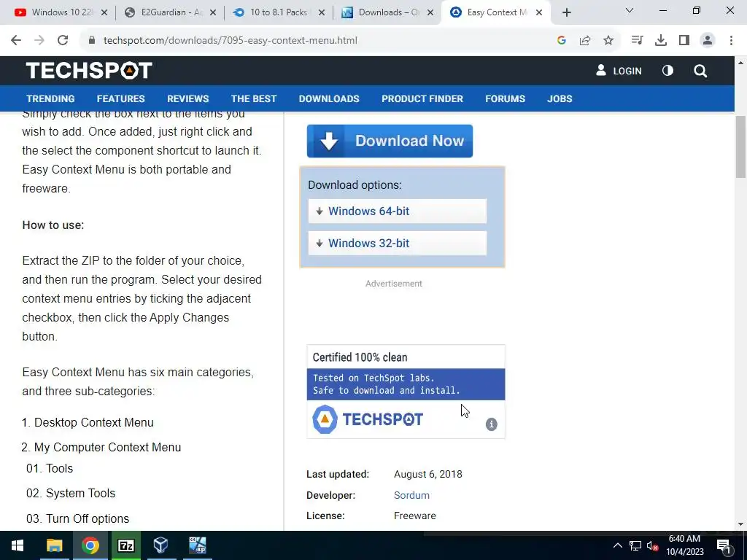Screen dimensions: 747x560
Task: Open media controls icon in Chrome
Action: click(x=637, y=41)
